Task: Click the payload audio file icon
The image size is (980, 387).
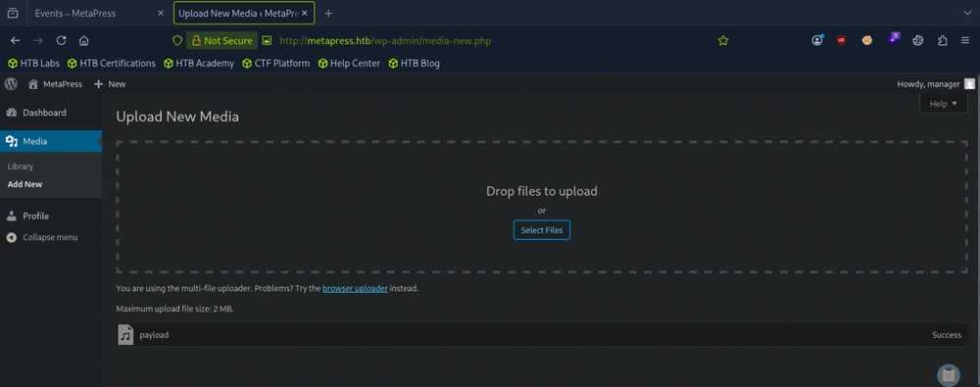Action: [125, 334]
